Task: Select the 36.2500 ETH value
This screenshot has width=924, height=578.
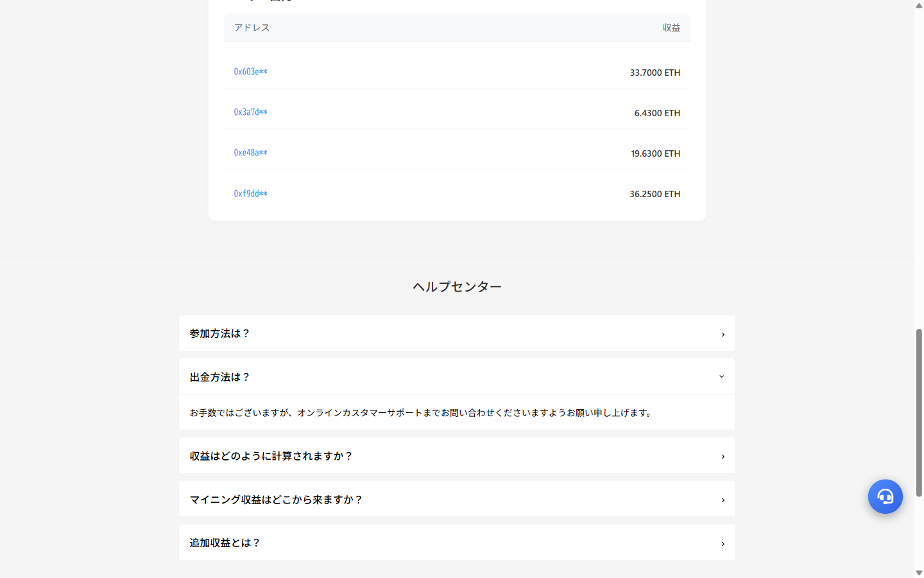Action: click(x=655, y=194)
